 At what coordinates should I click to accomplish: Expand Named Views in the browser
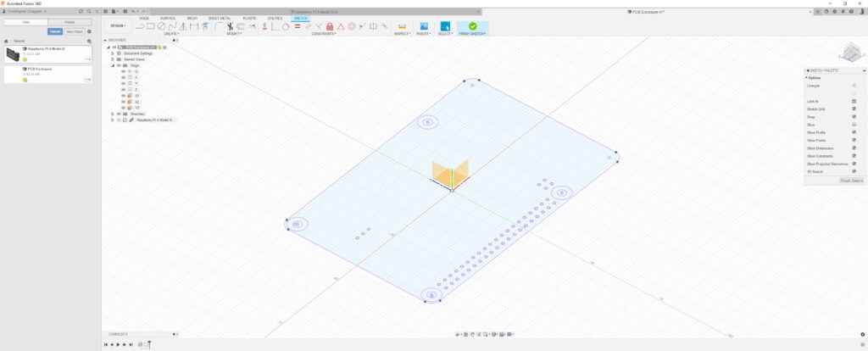113,59
